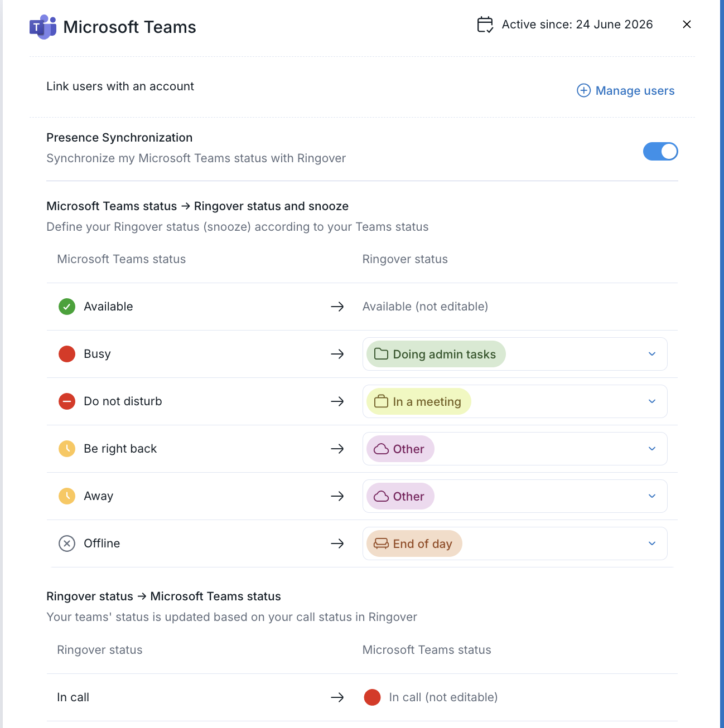Click the green Available status icon
Viewport: 724px width, 728px height.
67,307
